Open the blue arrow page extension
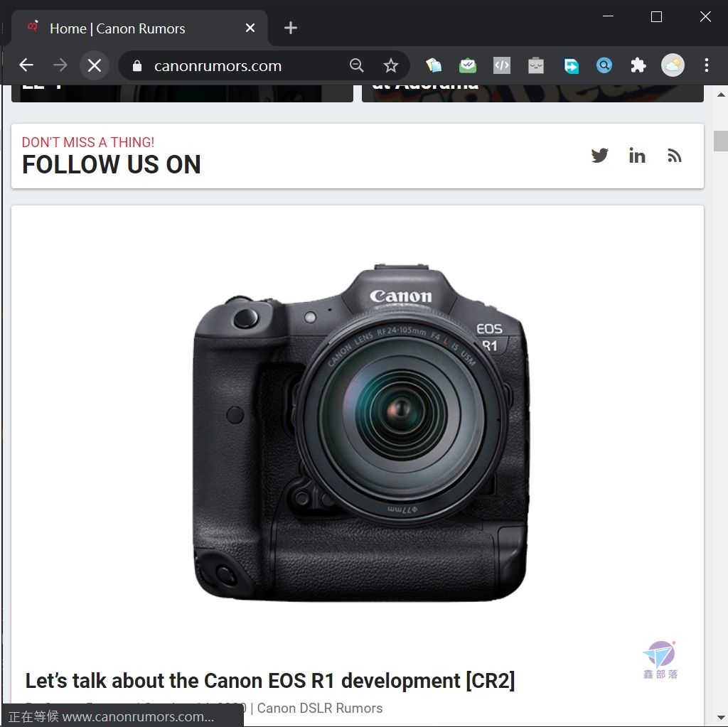This screenshot has width=728, height=727. pyautogui.click(x=571, y=65)
